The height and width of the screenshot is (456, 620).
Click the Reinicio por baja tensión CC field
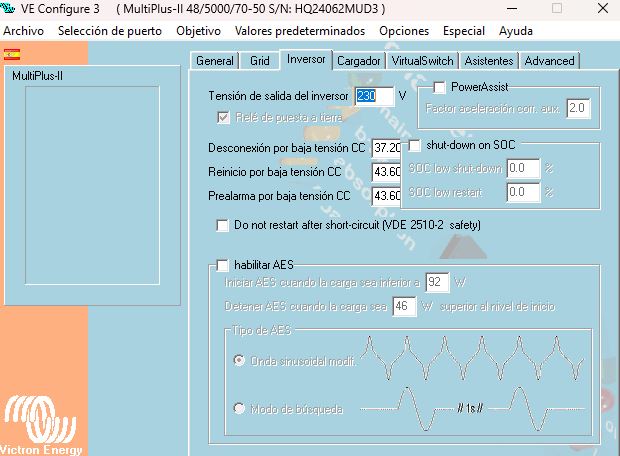click(x=386, y=172)
